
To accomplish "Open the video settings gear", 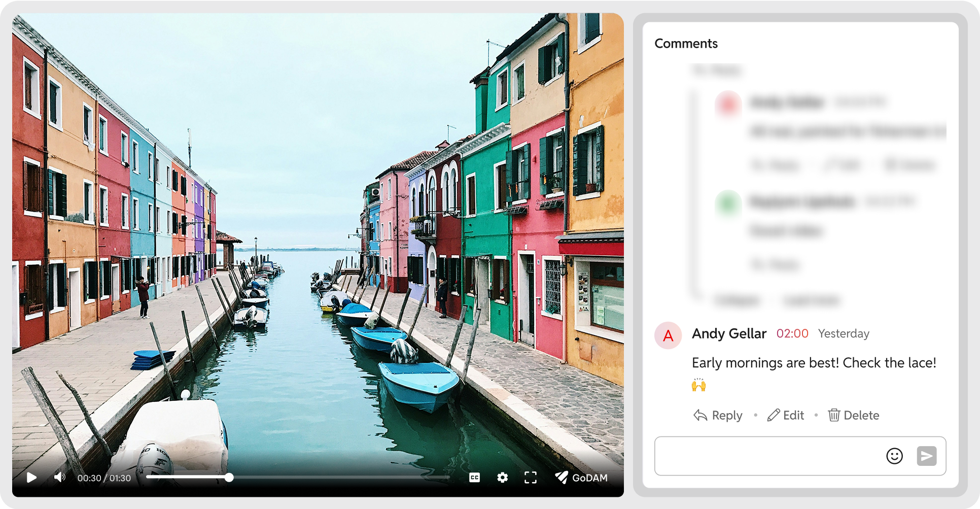I will [x=502, y=478].
